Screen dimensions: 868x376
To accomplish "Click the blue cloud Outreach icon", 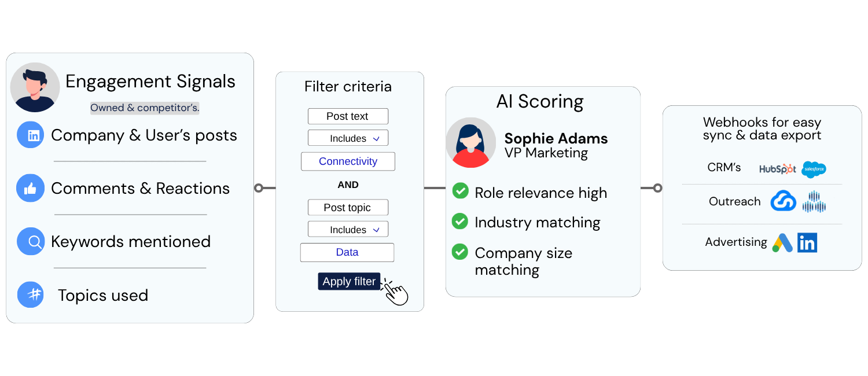I will [783, 201].
